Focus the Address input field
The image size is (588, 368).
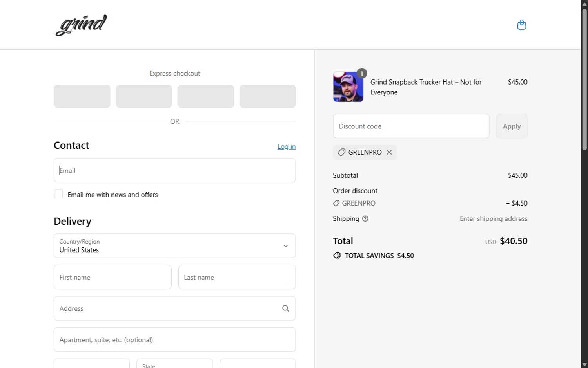[x=175, y=308]
